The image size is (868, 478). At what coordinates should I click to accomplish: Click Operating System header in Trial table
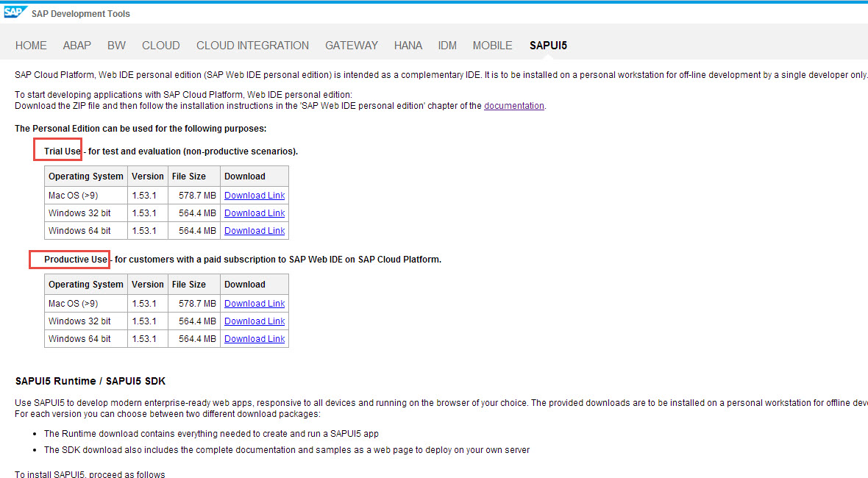[86, 176]
